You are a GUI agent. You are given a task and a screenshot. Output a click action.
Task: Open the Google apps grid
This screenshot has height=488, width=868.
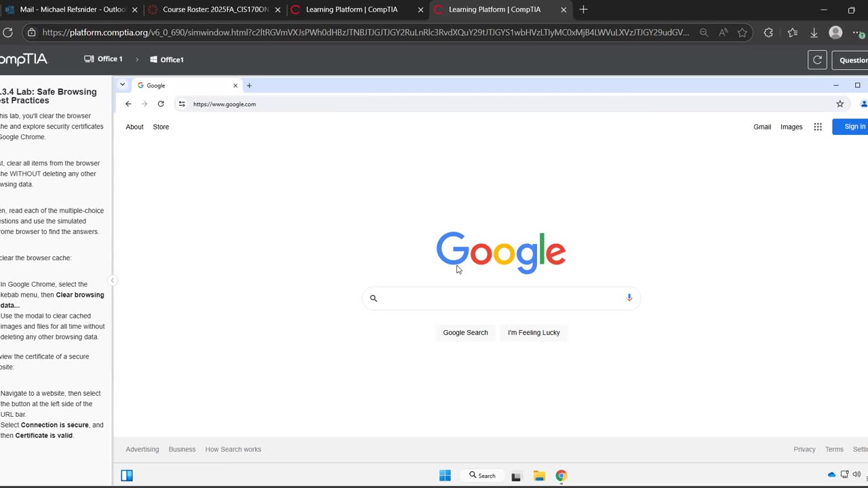click(818, 127)
